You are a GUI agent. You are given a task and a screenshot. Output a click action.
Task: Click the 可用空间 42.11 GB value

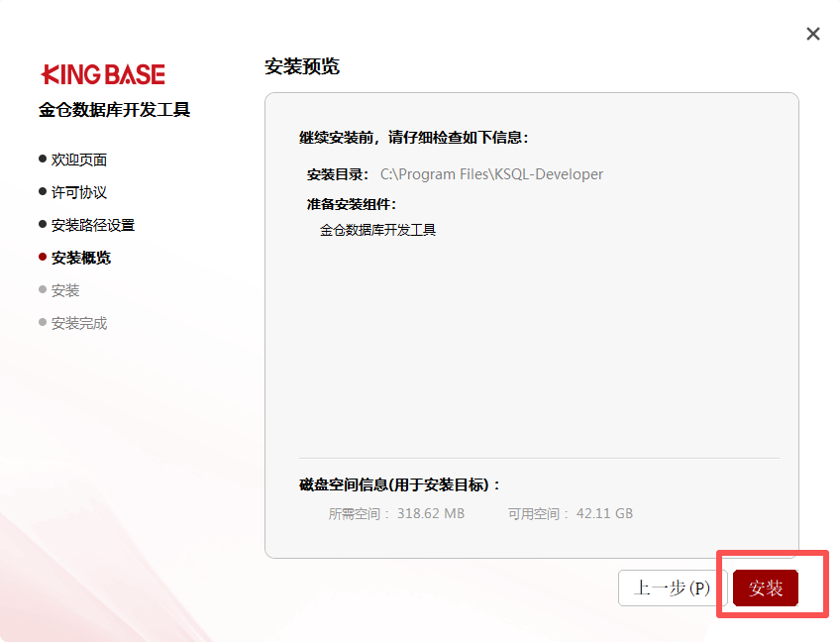click(x=610, y=513)
